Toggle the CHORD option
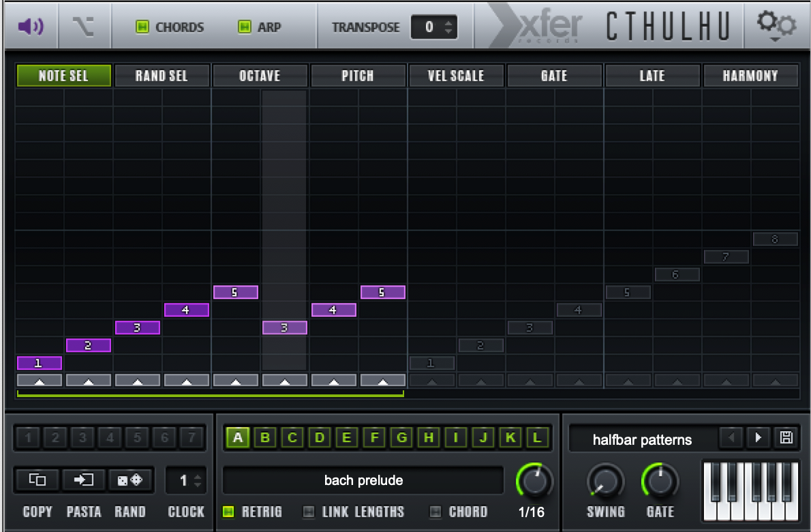 point(435,512)
